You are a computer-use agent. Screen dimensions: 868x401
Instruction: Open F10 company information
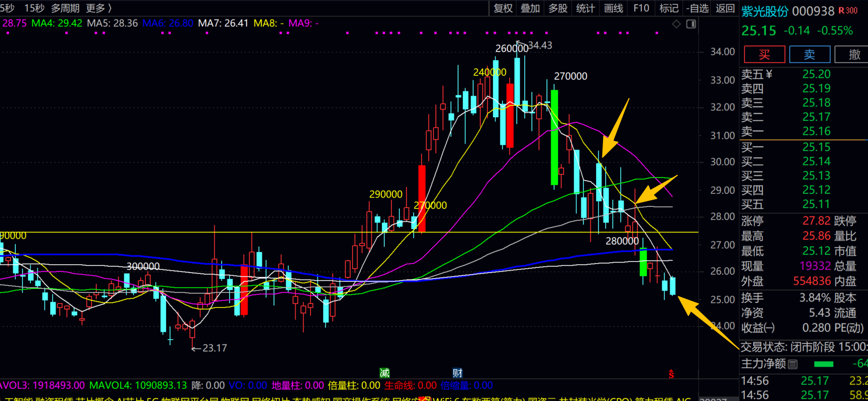click(x=641, y=8)
